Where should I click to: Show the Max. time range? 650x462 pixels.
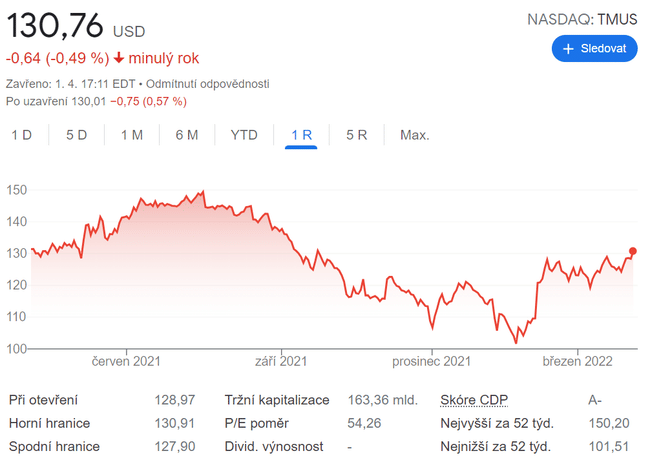pyautogui.click(x=414, y=135)
